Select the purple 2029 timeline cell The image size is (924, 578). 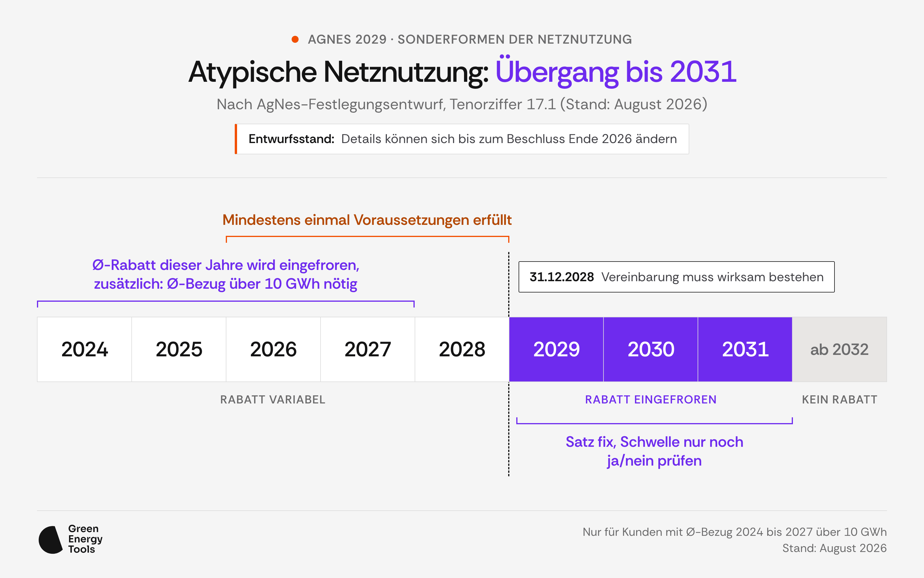click(x=556, y=349)
